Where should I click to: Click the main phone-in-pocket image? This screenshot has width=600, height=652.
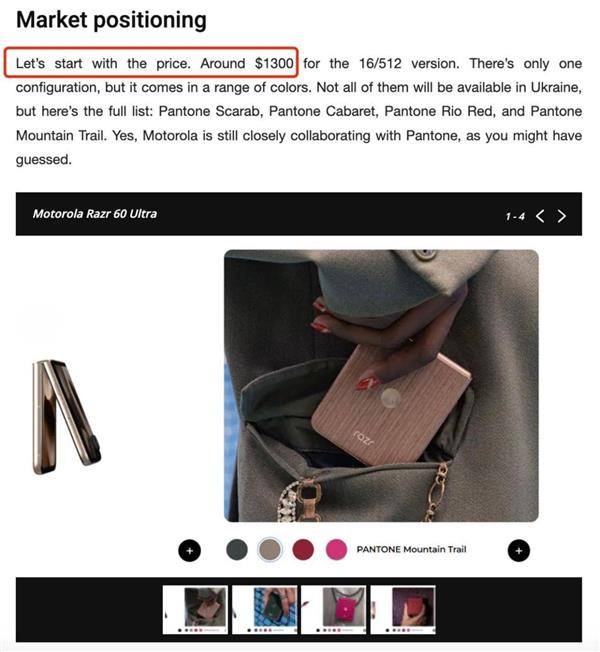(x=381, y=385)
